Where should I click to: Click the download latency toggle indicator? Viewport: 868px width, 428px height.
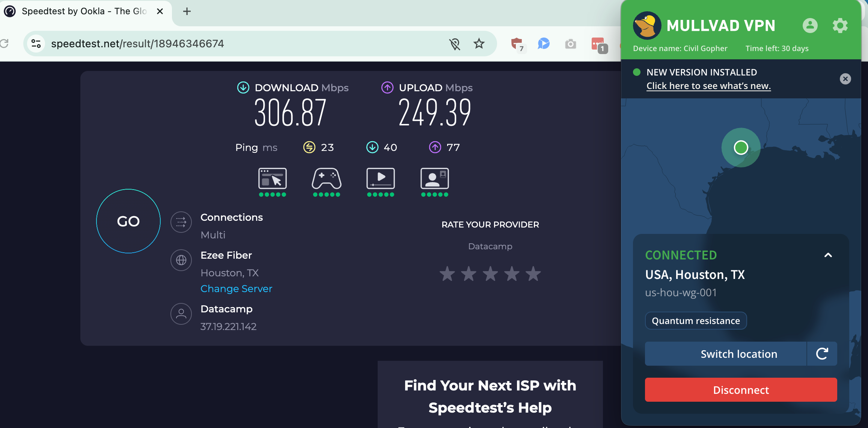(x=372, y=147)
